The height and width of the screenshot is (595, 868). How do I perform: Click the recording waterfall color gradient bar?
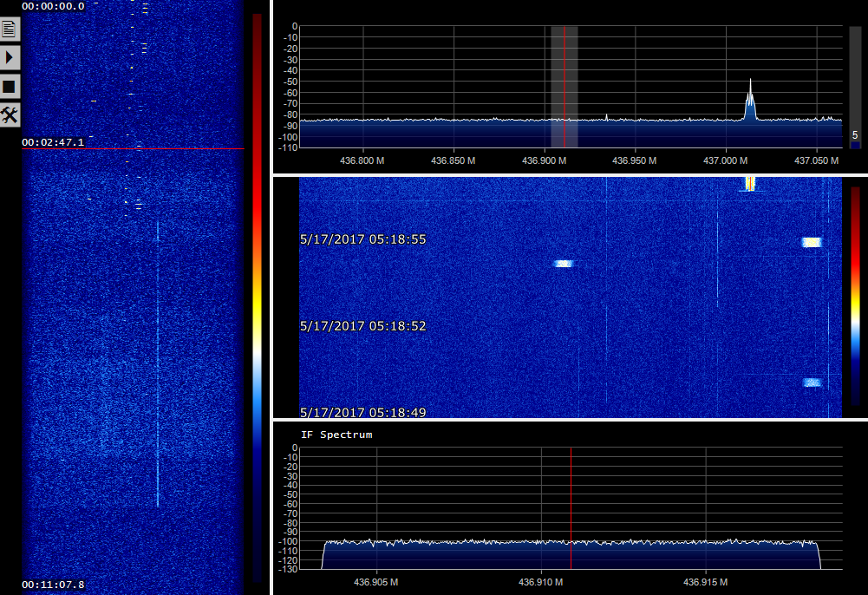click(x=257, y=297)
